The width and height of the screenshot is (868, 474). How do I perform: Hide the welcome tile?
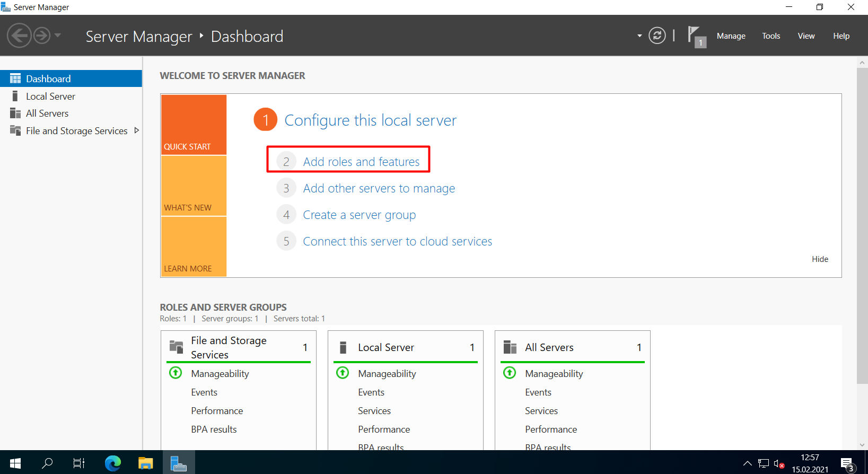click(x=819, y=259)
